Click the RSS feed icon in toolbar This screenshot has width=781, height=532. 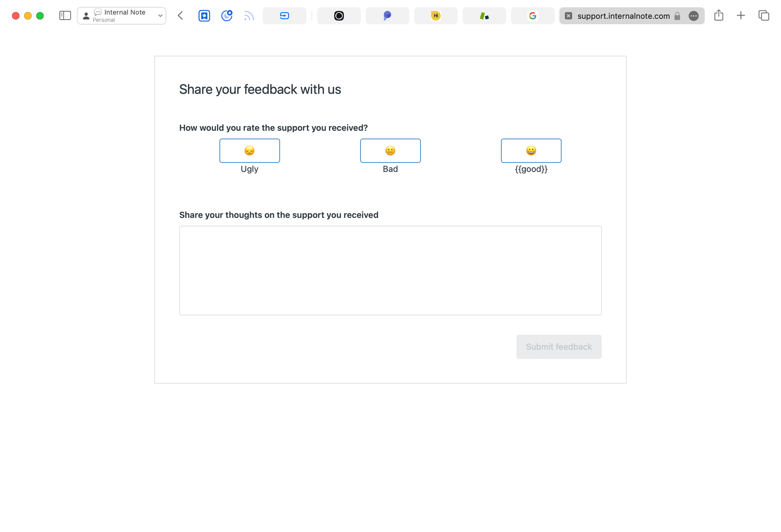[249, 16]
